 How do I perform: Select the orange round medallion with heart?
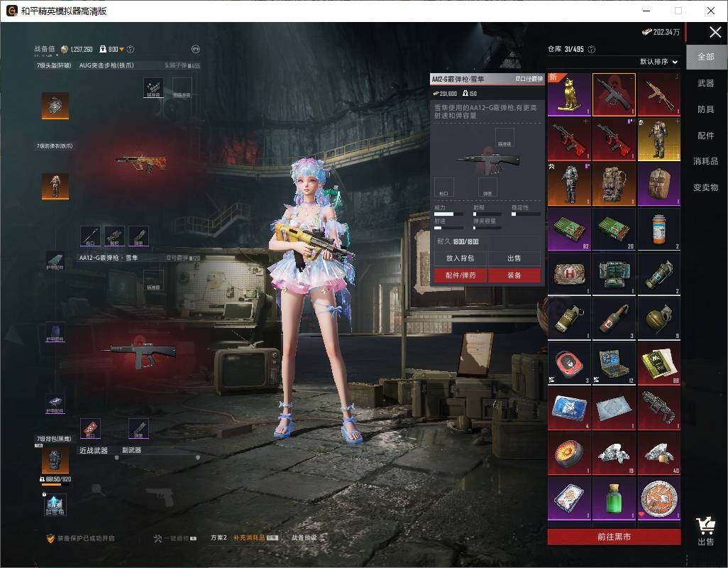tap(659, 498)
